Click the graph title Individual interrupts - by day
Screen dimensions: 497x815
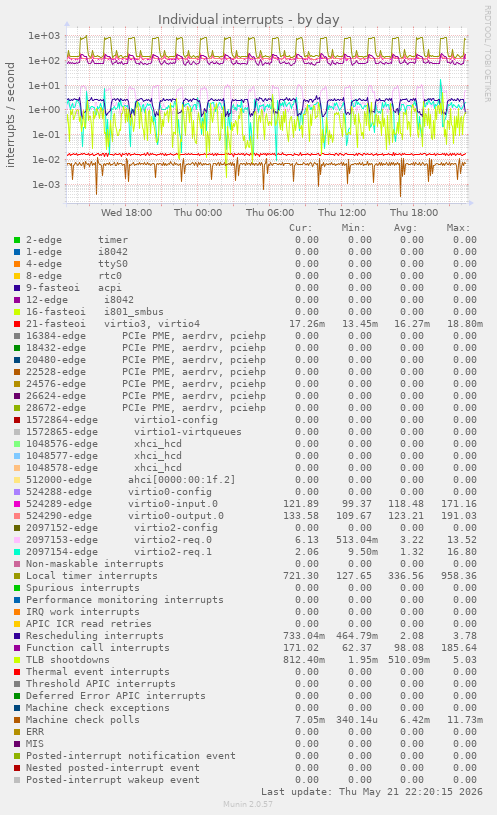tap(248, 20)
